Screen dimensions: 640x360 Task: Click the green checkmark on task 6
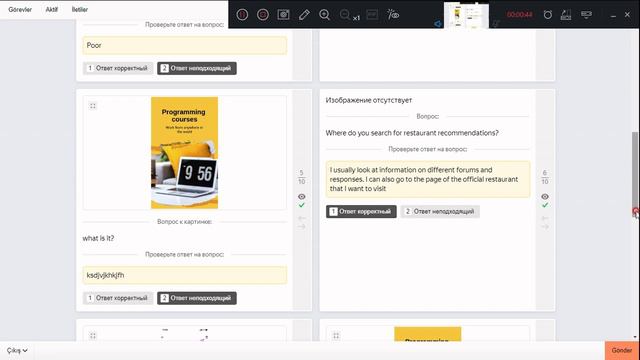point(545,205)
